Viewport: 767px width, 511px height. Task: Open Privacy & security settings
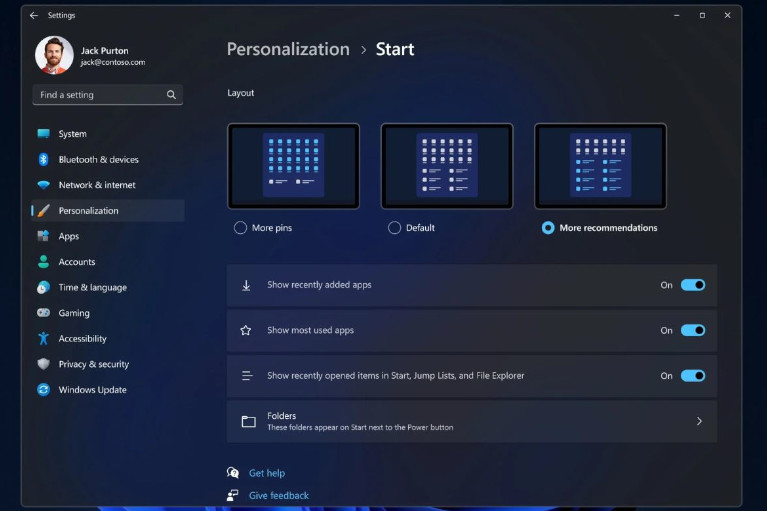click(108, 364)
